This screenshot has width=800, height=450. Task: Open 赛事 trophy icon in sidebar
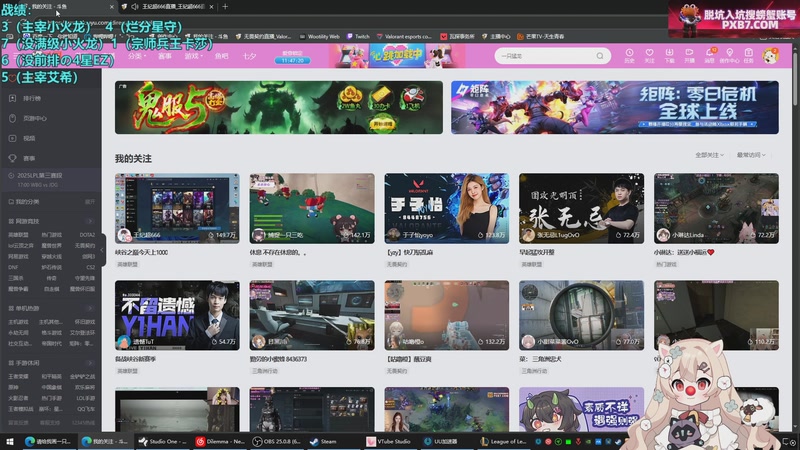coord(13,158)
